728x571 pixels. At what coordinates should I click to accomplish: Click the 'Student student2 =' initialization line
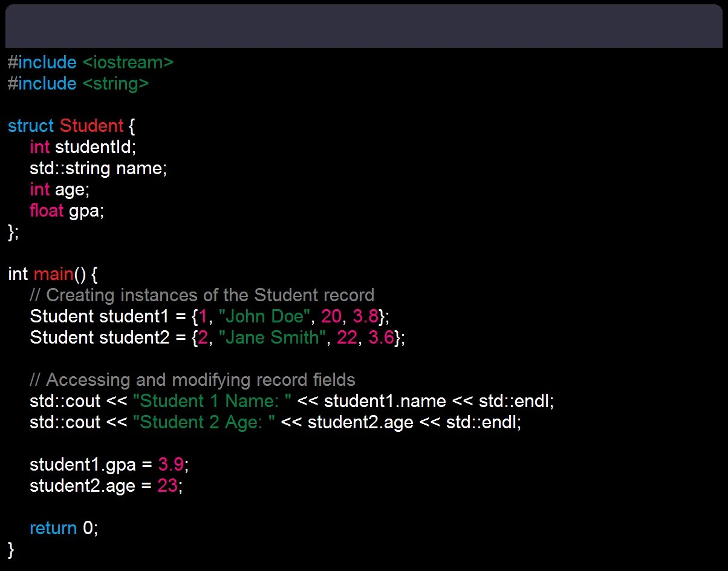point(218,338)
